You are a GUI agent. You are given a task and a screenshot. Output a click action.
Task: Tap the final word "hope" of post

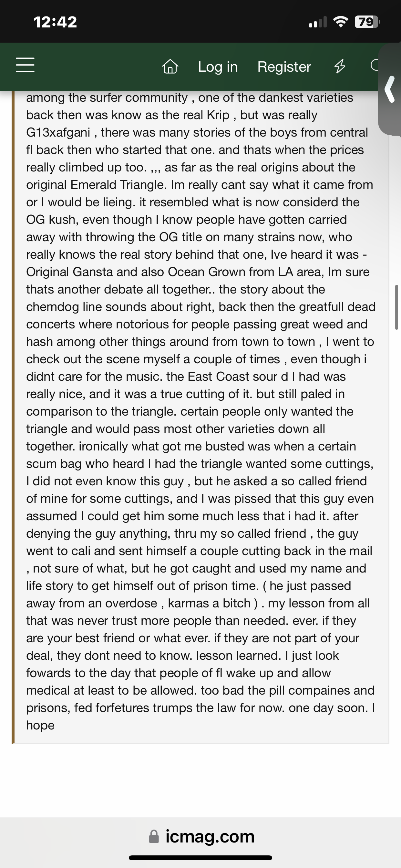(x=40, y=725)
